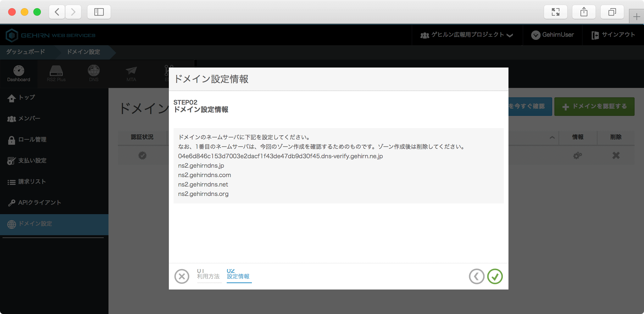Image resolution: width=644 pixels, height=314 pixels.
Task: Click the サインアウト sign-out link
Action: (613, 35)
